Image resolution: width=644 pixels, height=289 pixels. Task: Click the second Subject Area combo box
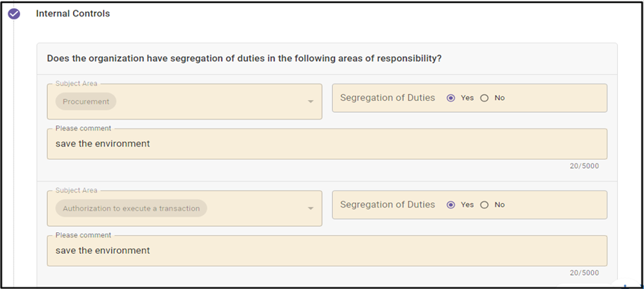pyautogui.click(x=184, y=208)
